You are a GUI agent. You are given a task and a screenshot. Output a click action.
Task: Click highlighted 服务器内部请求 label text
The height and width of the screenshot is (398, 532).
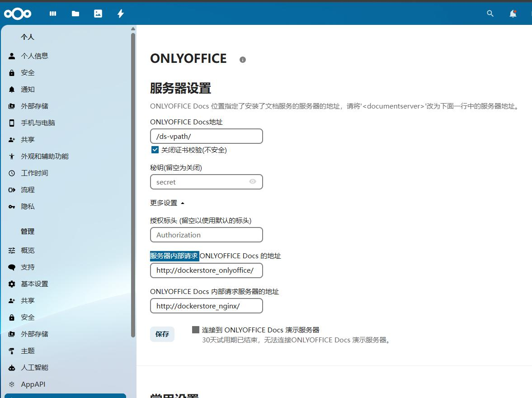click(x=174, y=256)
